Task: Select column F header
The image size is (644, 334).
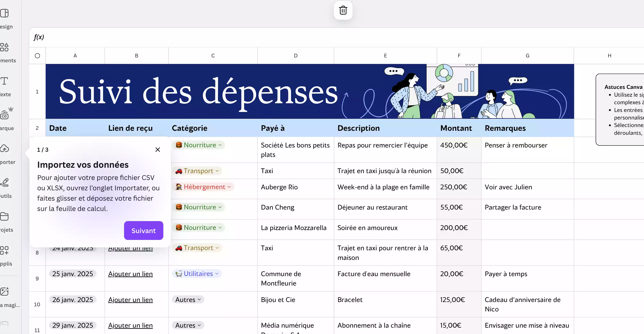Action: [459, 56]
